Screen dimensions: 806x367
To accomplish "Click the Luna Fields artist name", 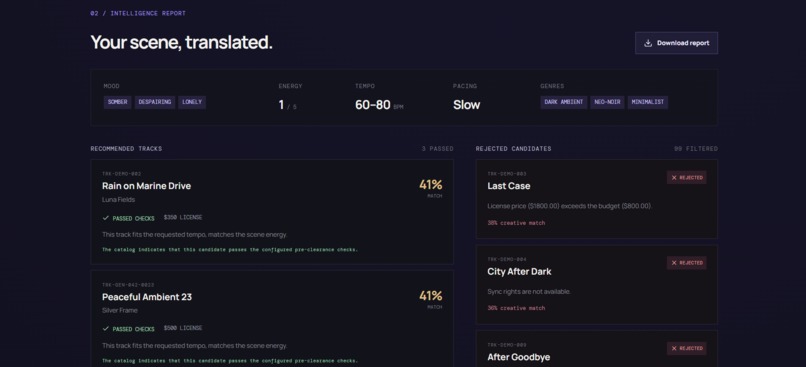I will (118, 199).
